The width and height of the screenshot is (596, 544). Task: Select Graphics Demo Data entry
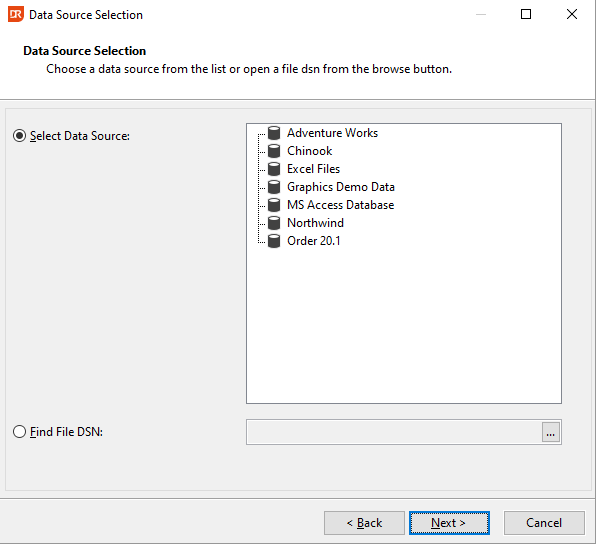point(341,187)
